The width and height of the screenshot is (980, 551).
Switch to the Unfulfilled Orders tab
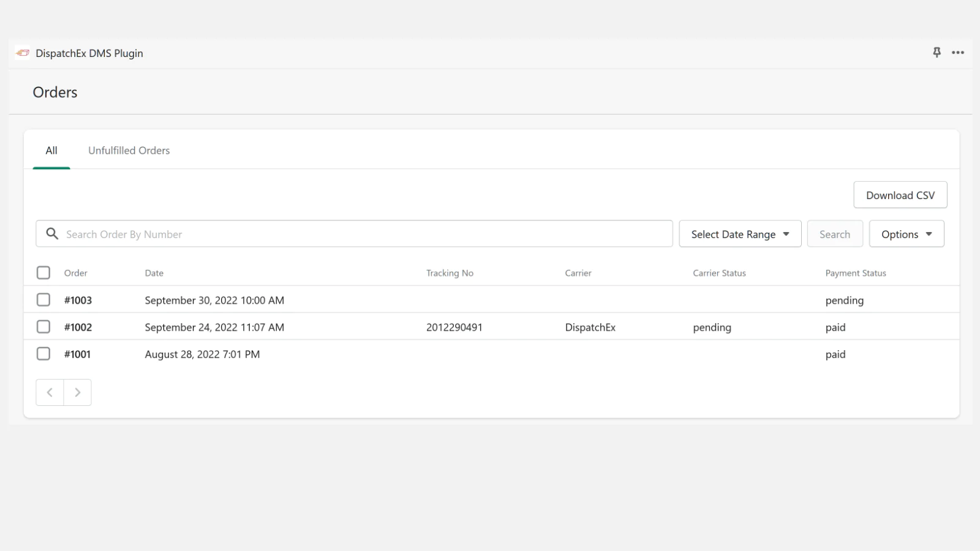[x=129, y=151]
